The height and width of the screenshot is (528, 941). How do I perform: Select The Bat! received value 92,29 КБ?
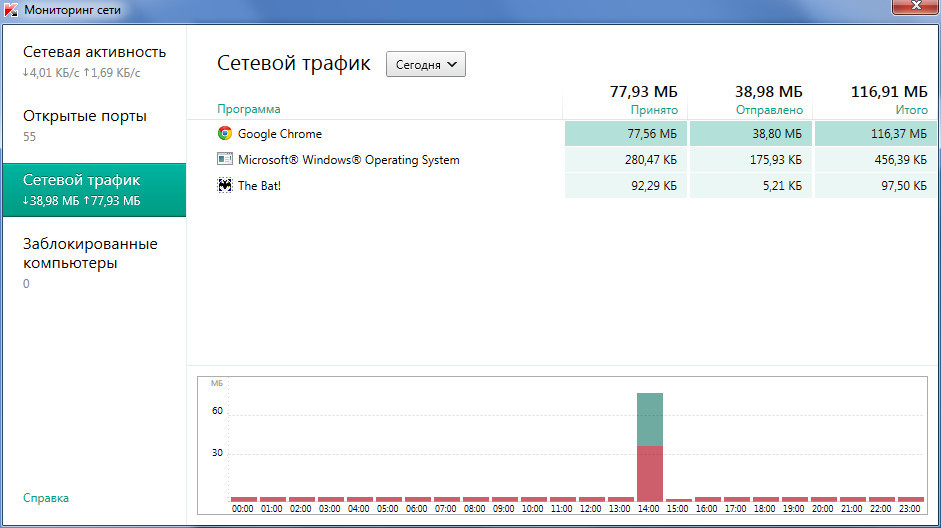click(x=626, y=185)
